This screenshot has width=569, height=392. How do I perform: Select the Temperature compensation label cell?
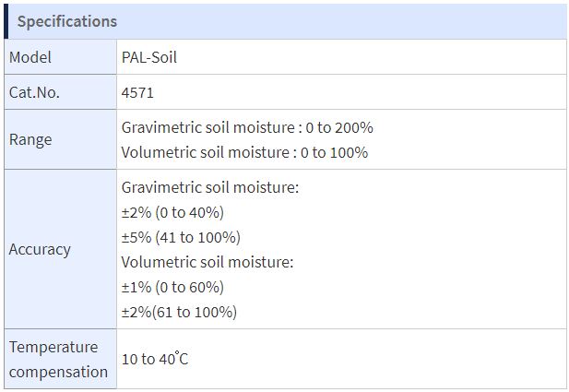coord(60,359)
